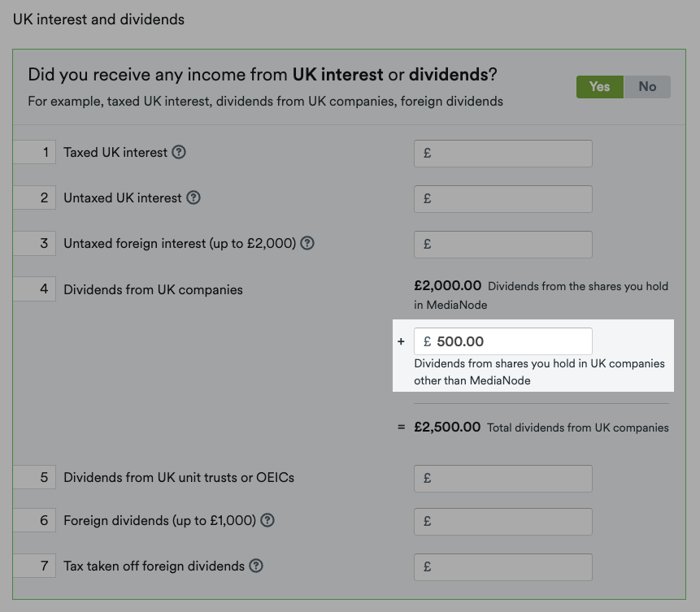Viewport: 700px width, 612px height.
Task: Open help for Tax taken off foreign dividends
Action: click(x=256, y=566)
